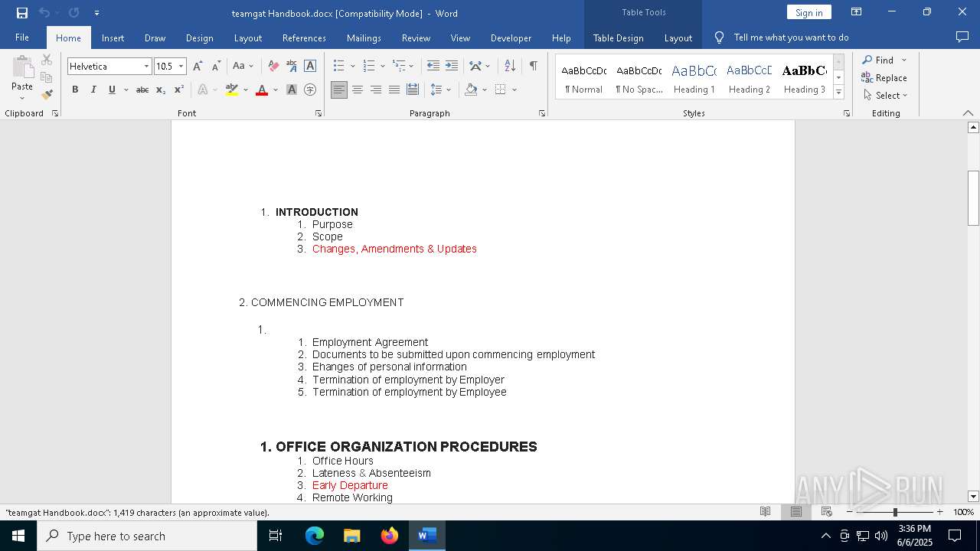Toggle Align Left paragraph alignment
Image resolution: width=980 pixels, height=551 pixels.
coord(338,90)
